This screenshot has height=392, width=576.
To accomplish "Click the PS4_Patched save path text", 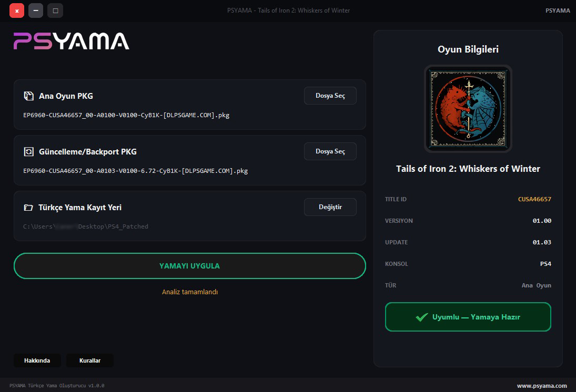I will (x=86, y=226).
